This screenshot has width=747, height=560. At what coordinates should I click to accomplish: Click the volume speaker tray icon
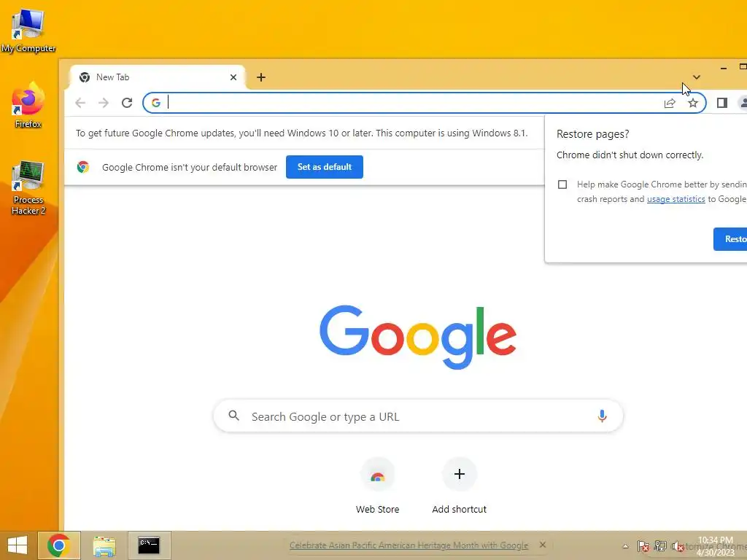(678, 546)
